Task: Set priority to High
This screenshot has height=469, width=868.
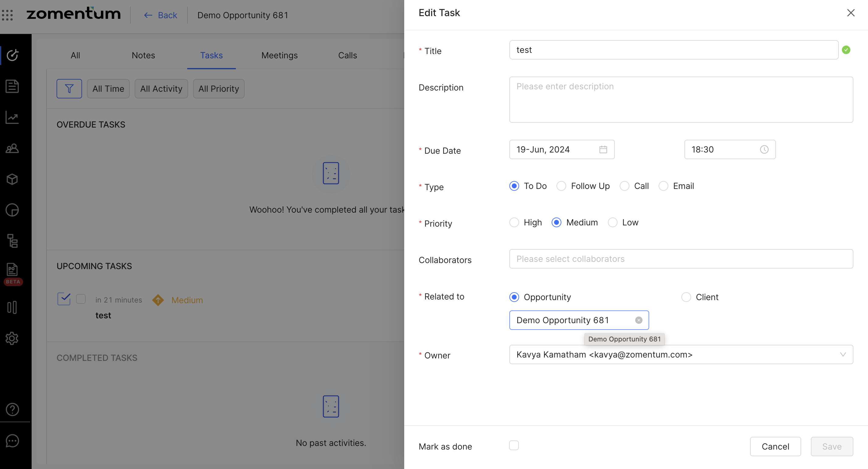Action: [514, 223]
